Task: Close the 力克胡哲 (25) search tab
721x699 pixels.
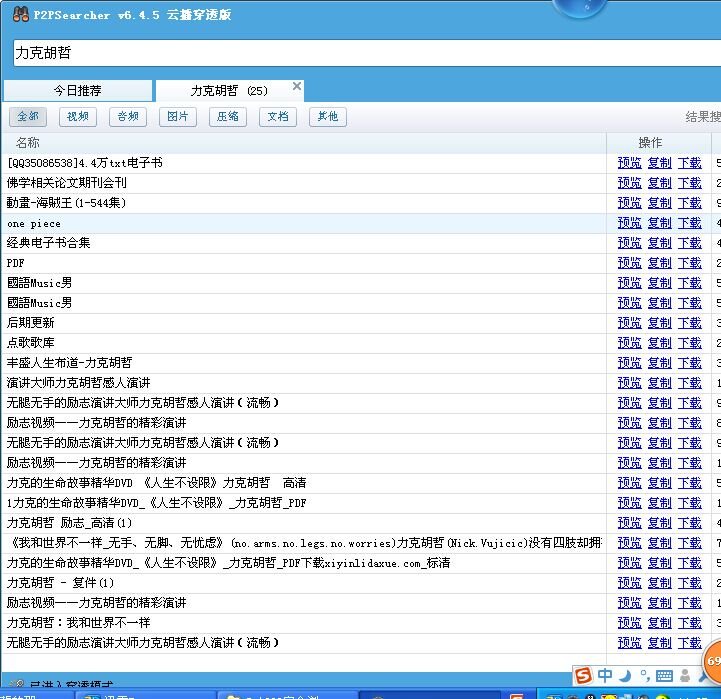Action: click(x=297, y=86)
